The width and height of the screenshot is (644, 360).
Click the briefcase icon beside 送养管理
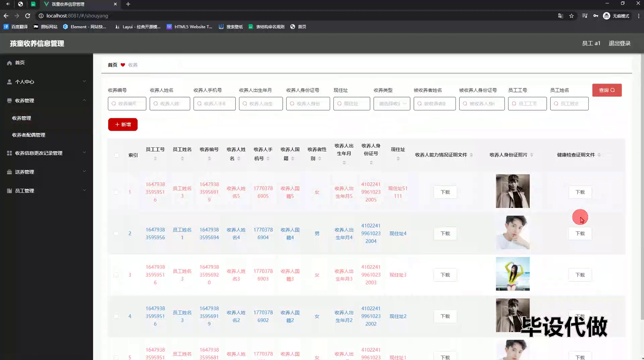pos(9,172)
